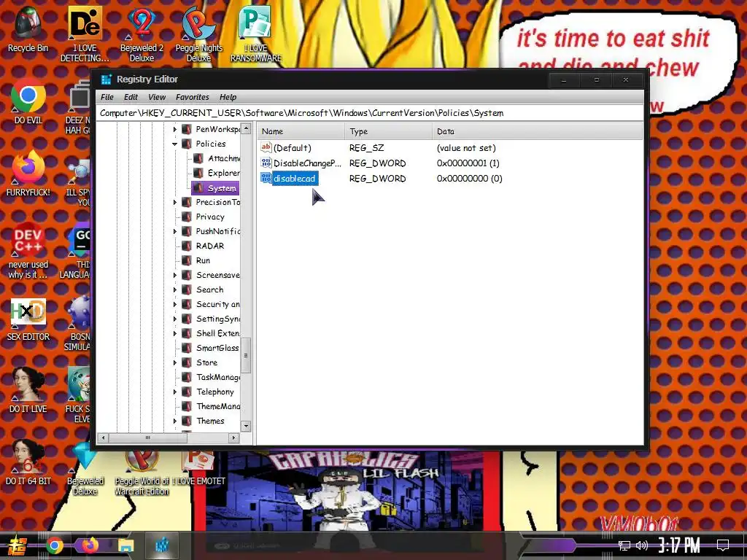The height and width of the screenshot is (560, 747).
Task: Launch the DEV C++ desktop icon
Action: click(28, 251)
